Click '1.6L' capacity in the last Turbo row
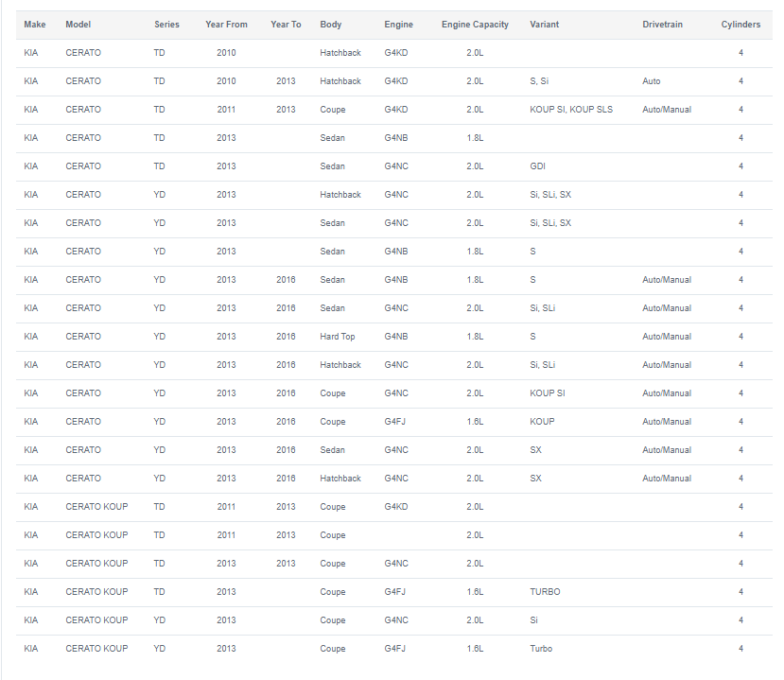Viewport: 784px width, 680px height. click(x=475, y=648)
